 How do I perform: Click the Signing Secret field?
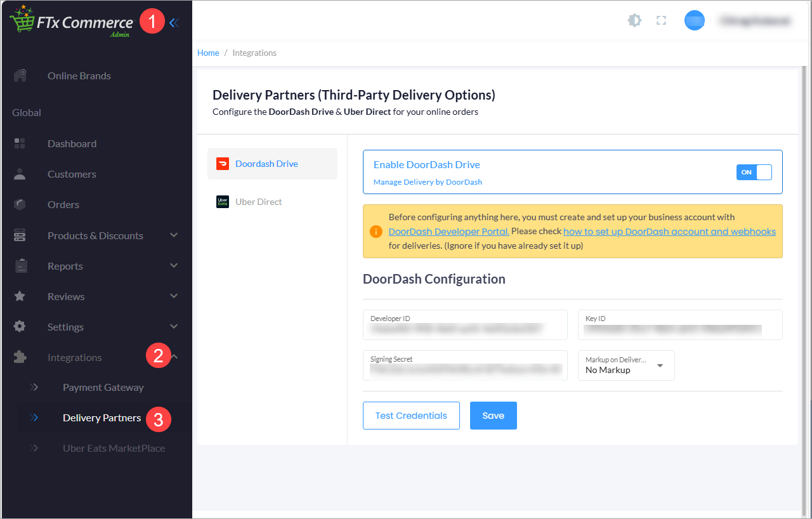tap(465, 365)
